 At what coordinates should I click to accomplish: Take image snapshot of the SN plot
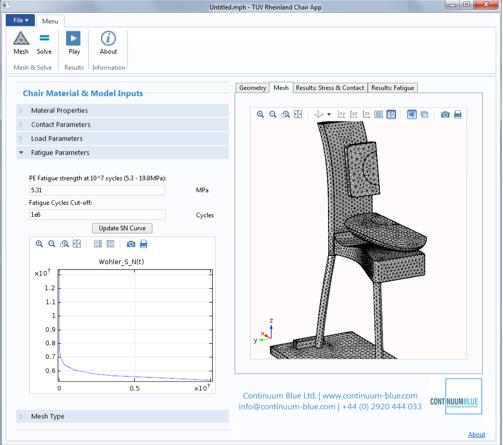pyautogui.click(x=131, y=244)
